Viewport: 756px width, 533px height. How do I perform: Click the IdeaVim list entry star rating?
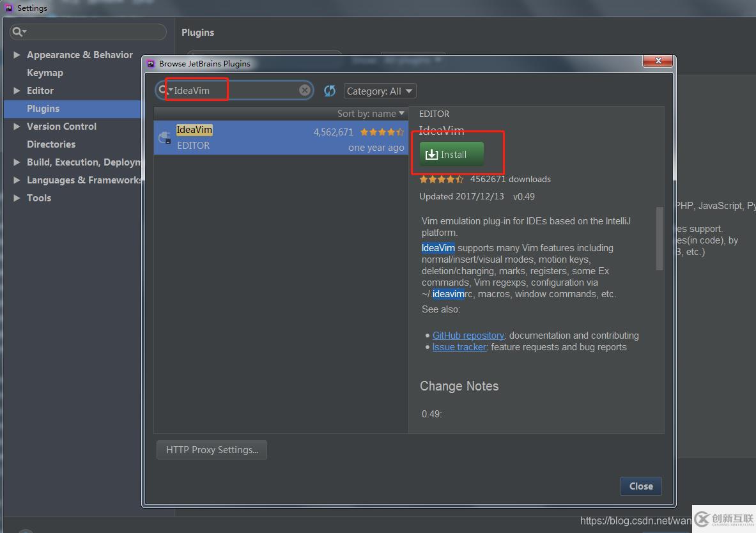coord(382,132)
